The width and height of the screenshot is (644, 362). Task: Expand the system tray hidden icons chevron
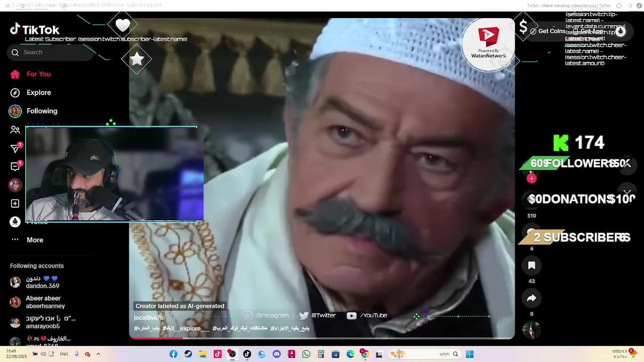[x=98, y=354]
